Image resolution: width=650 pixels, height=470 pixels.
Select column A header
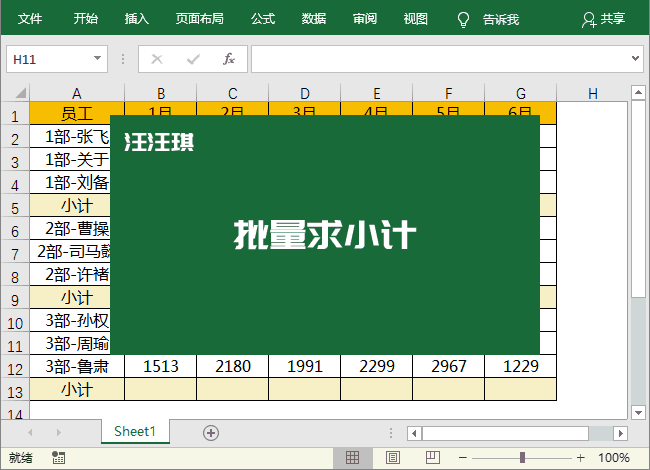(x=77, y=94)
